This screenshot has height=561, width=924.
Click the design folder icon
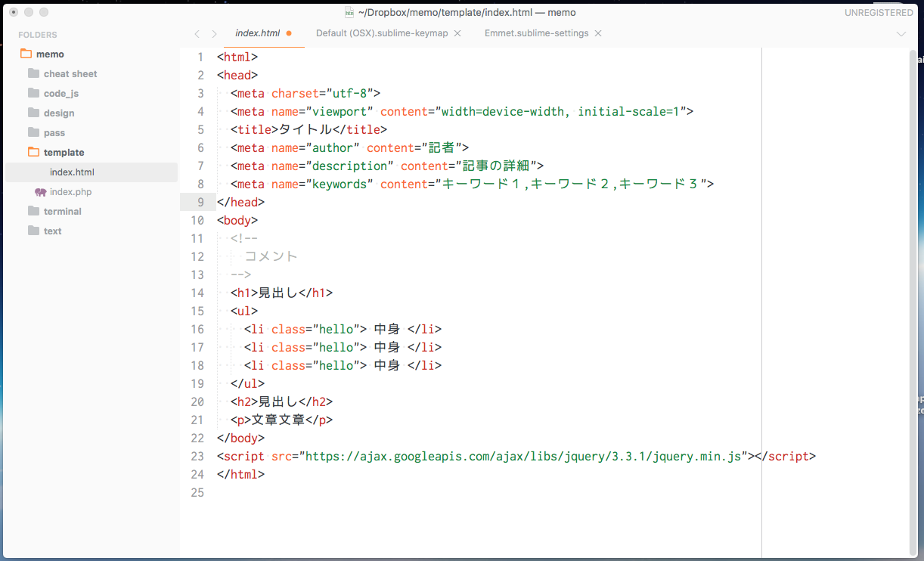click(33, 113)
